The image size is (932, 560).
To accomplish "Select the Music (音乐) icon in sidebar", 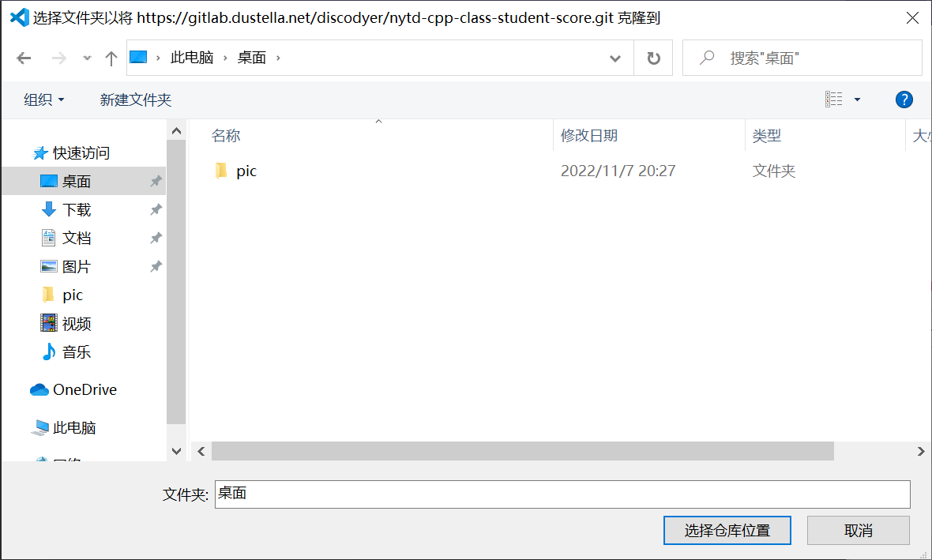I will [49, 352].
